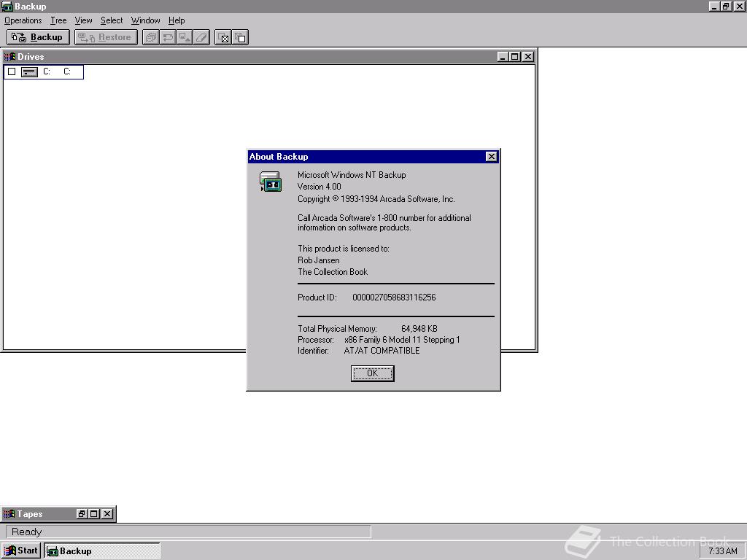Click the licensee name 'Rob Jansen'
The width and height of the screenshot is (747, 560).
(x=319, y=260)
